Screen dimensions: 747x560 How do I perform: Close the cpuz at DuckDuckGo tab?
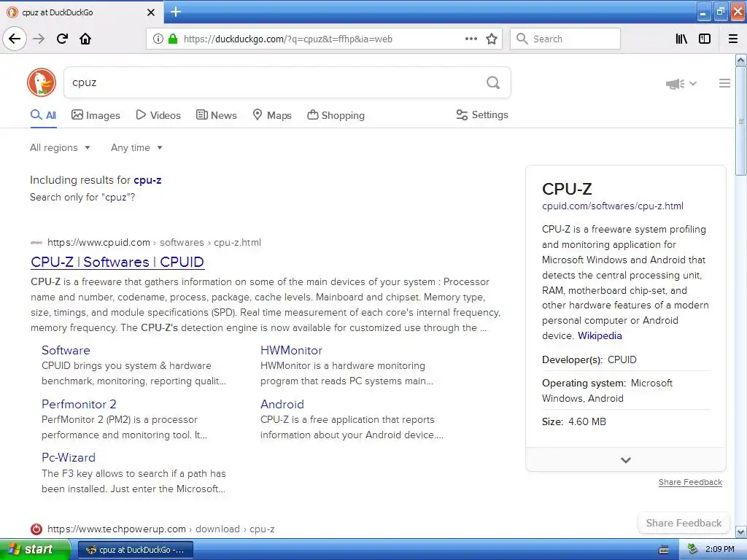pyautogui.click(x=150, y=12)
